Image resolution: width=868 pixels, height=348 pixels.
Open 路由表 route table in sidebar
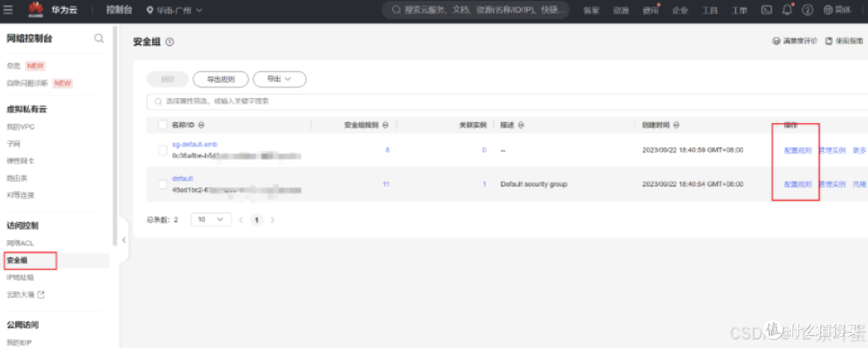(17, 178)
